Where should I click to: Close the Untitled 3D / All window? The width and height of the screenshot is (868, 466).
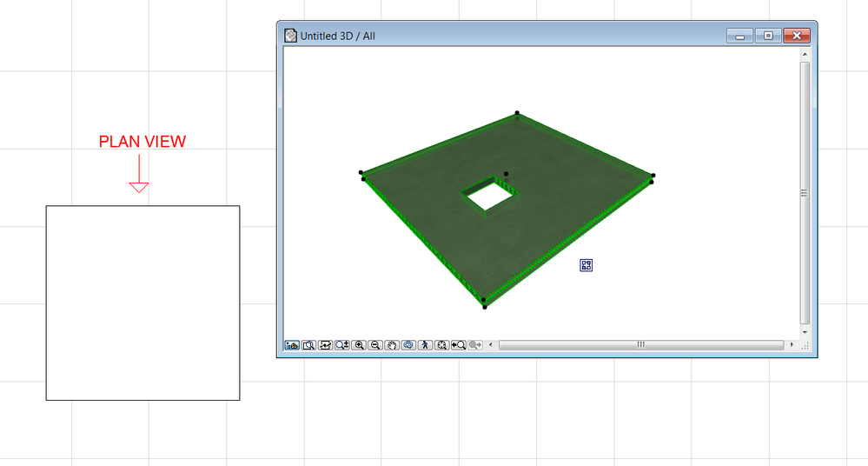(797, 36)
